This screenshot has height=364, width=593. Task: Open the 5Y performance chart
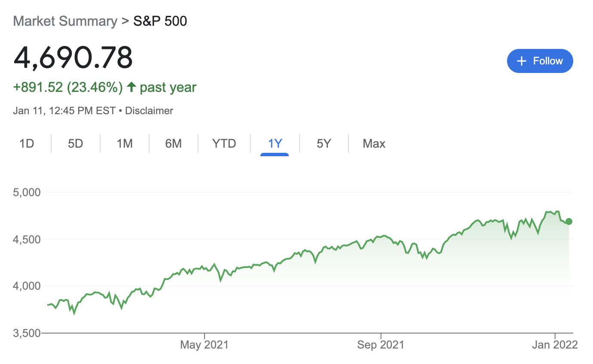(x=324, y=143)
